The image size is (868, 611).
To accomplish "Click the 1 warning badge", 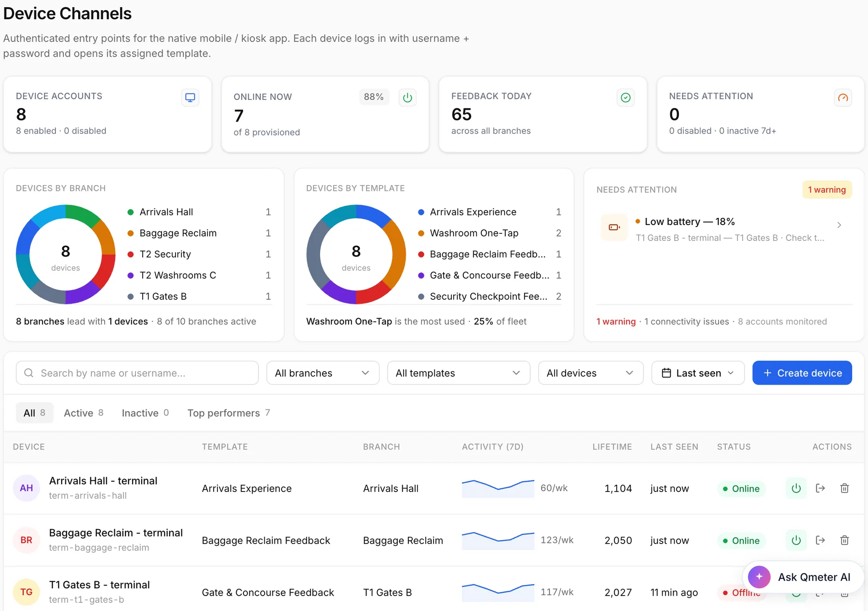I will tap(827, 189).
